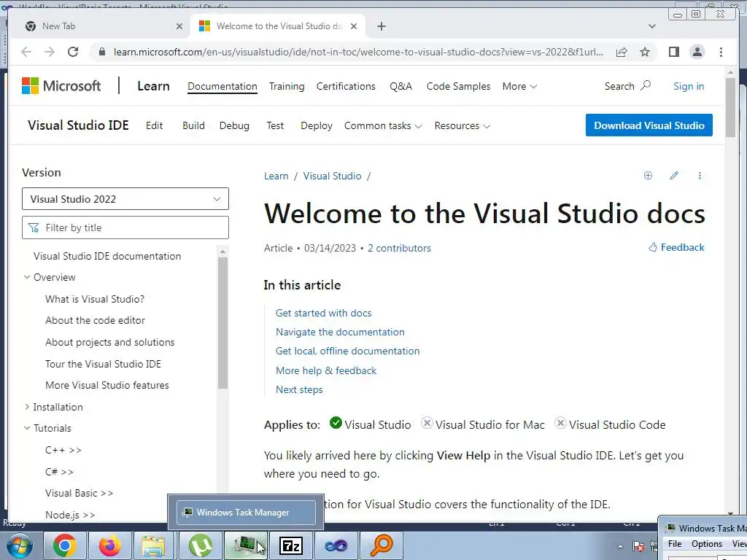Expand the Common tasks dropdown
Image resolution: width=747 pixels, height=560 pixels.
(383, 125)
